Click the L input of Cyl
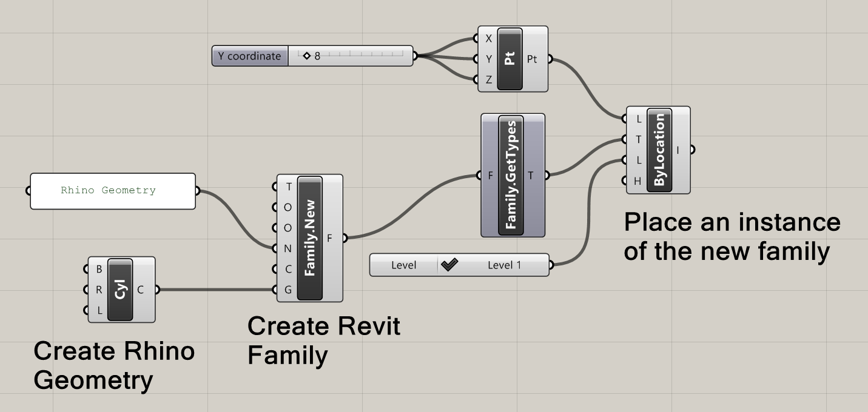 click(x=99, y=310)
